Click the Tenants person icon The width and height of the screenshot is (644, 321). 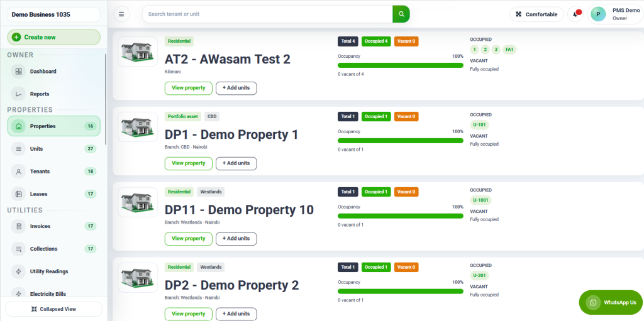tap(18, 171)
